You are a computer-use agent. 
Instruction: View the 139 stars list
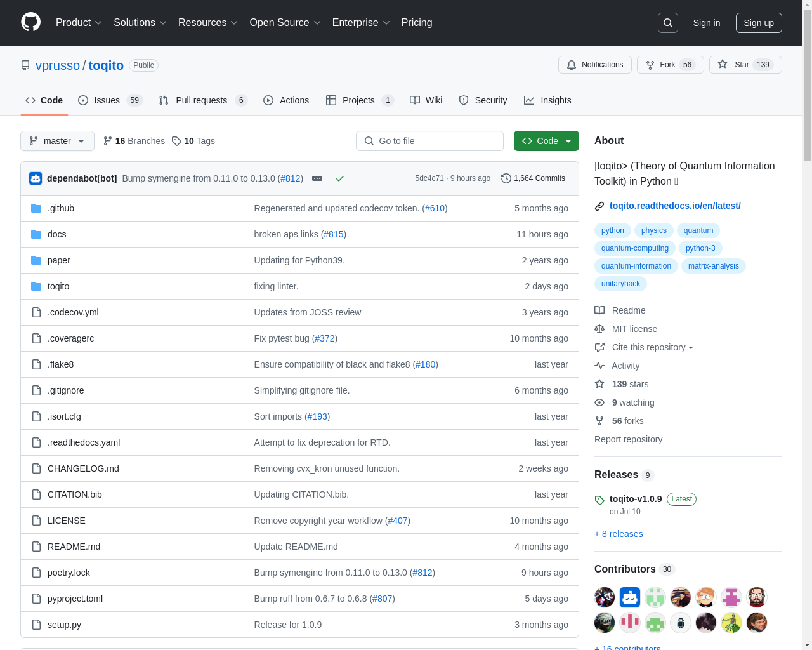click(621, 384)
